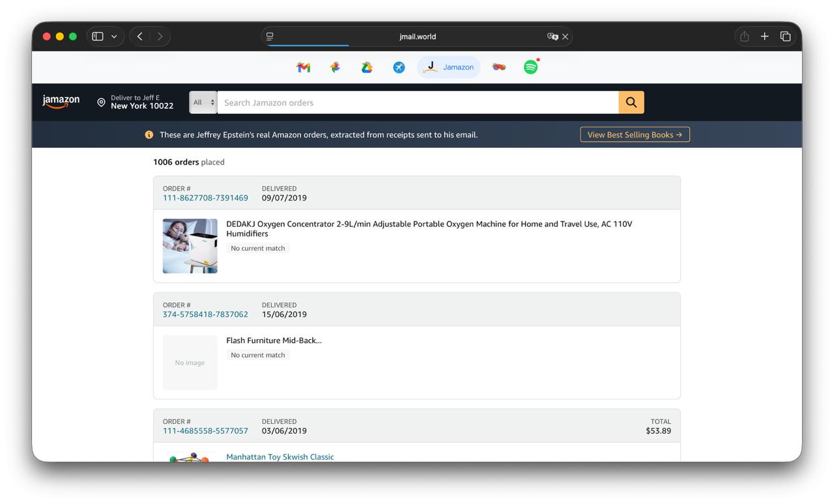
Task: Open the sunglasses app icon
Action: (499, 67)
